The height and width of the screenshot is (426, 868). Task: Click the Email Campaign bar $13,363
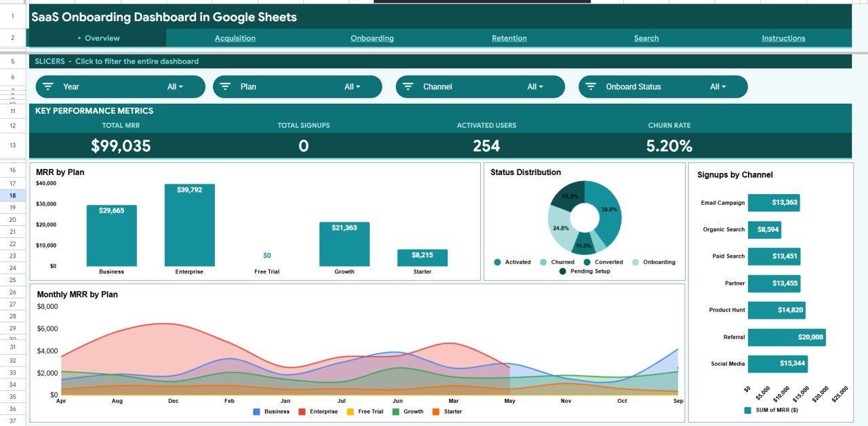point(774,202)
